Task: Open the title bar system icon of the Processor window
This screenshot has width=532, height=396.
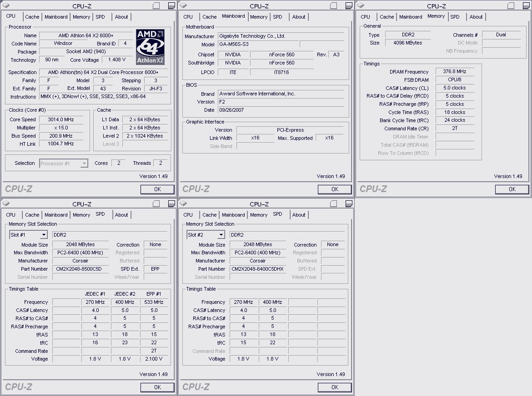Action: 6,5
